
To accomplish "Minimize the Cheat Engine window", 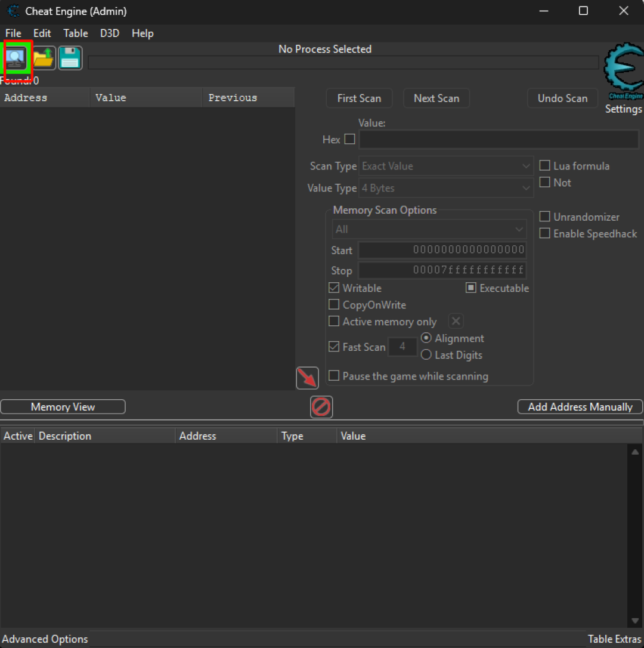I will pos(544,11).
